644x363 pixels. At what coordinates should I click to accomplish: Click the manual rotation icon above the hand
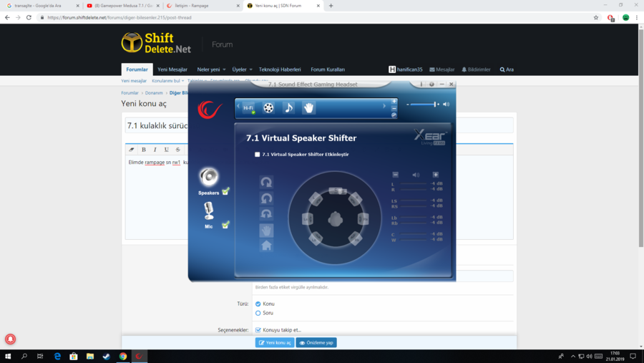point(266,214)
